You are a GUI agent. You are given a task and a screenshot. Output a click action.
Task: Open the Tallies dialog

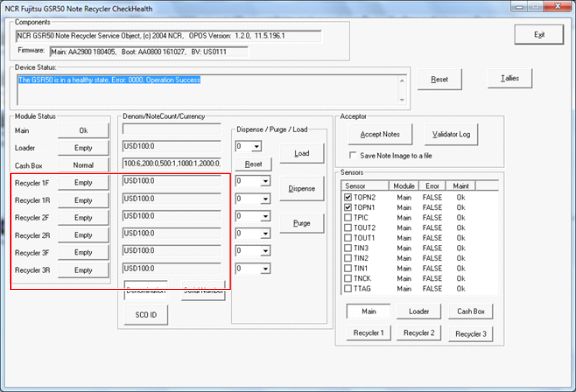pos(510,78)
